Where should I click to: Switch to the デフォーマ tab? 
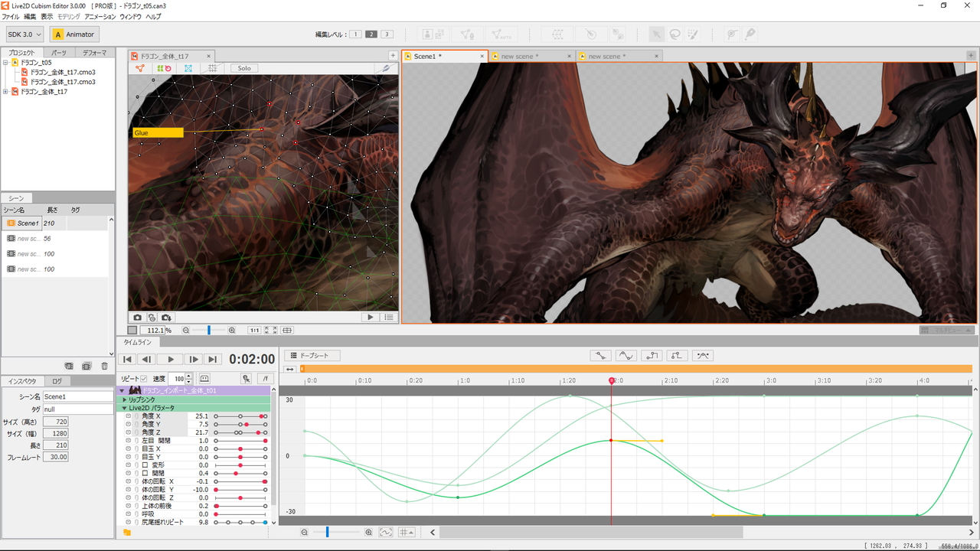pyautogui.click(x=95, y=53)
